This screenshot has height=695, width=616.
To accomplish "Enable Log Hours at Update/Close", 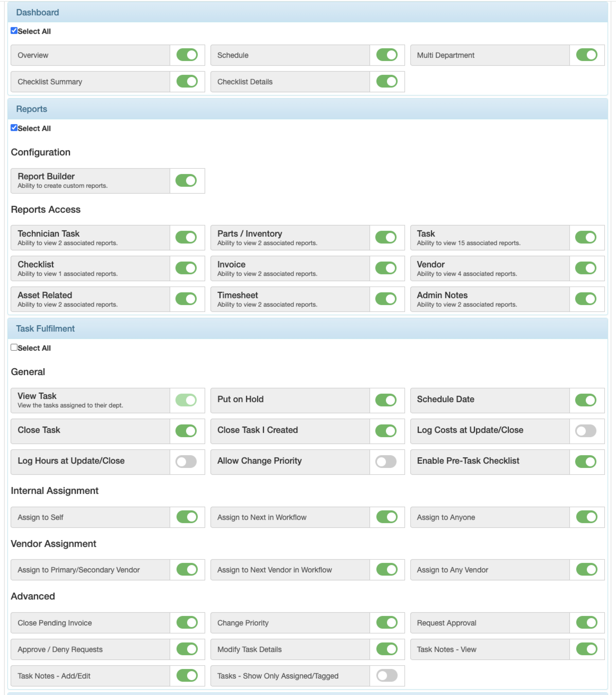I will (186, 461).
